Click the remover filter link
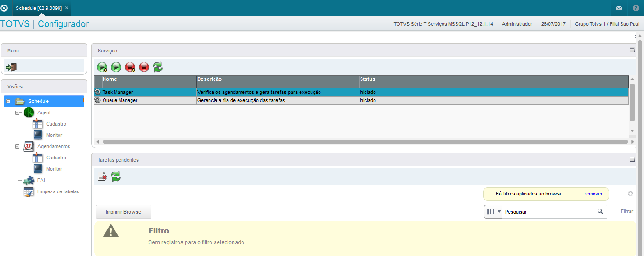 point(594,194)
